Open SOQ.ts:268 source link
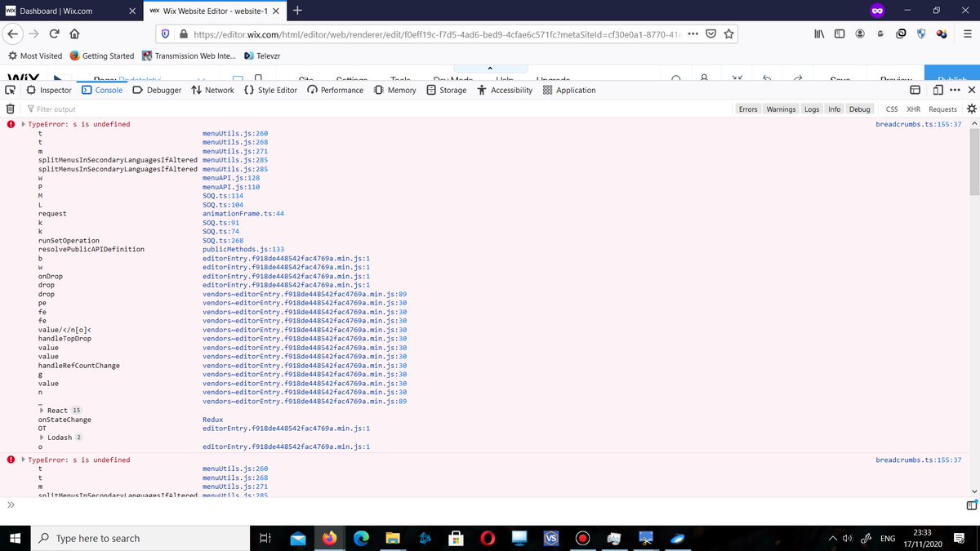The width and height of the screenshot is (980, 551). 223,241
